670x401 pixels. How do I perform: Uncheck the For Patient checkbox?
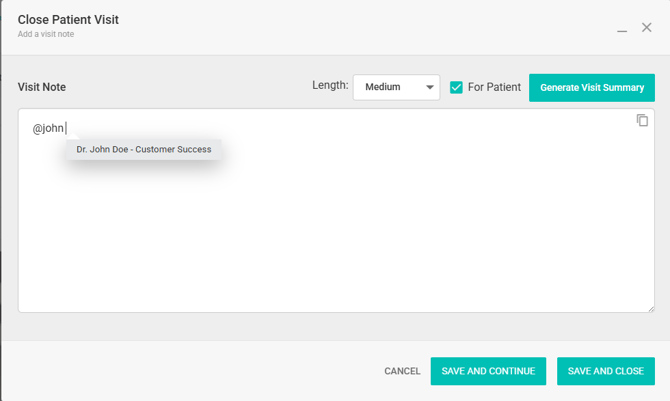coord(457,88)
